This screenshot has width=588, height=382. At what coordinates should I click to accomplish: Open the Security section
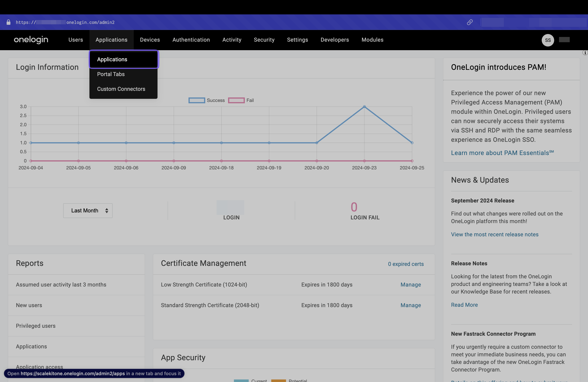point(264,40)
